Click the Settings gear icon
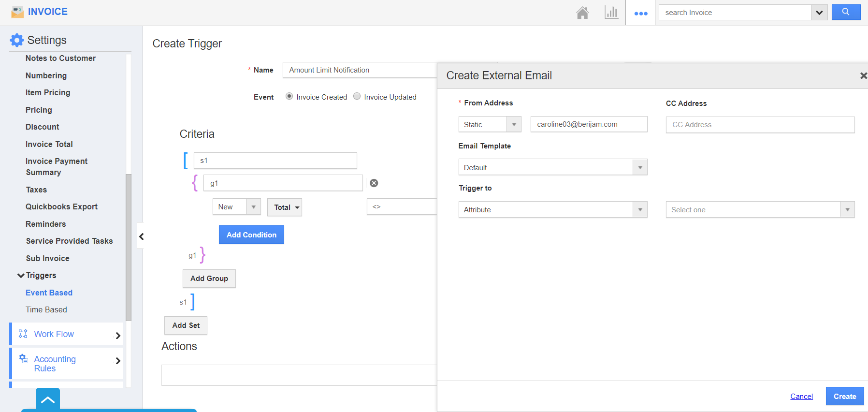Screen dimensions: 868x412 coord(17,40)
